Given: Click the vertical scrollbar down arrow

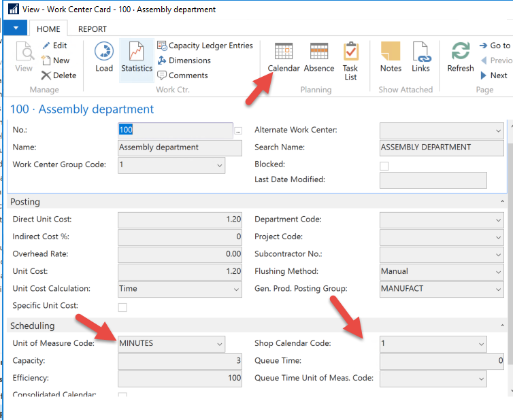Looking at the screenshot, I should point(511,391).
